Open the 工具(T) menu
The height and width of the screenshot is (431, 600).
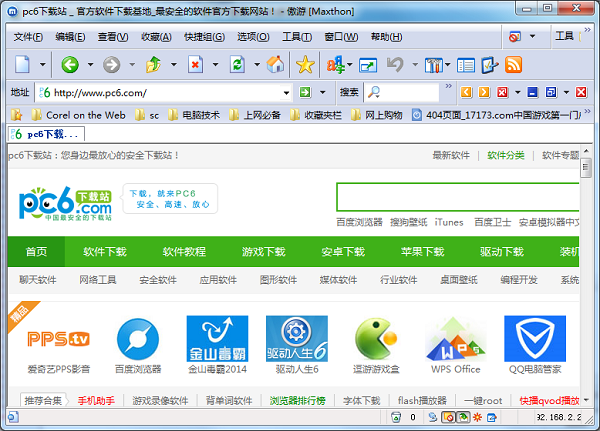297,37
